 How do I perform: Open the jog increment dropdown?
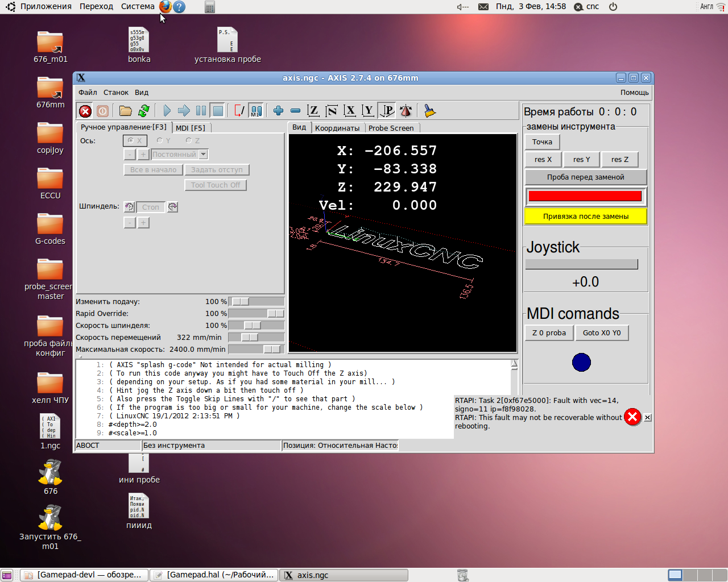(x=204, y=155)
